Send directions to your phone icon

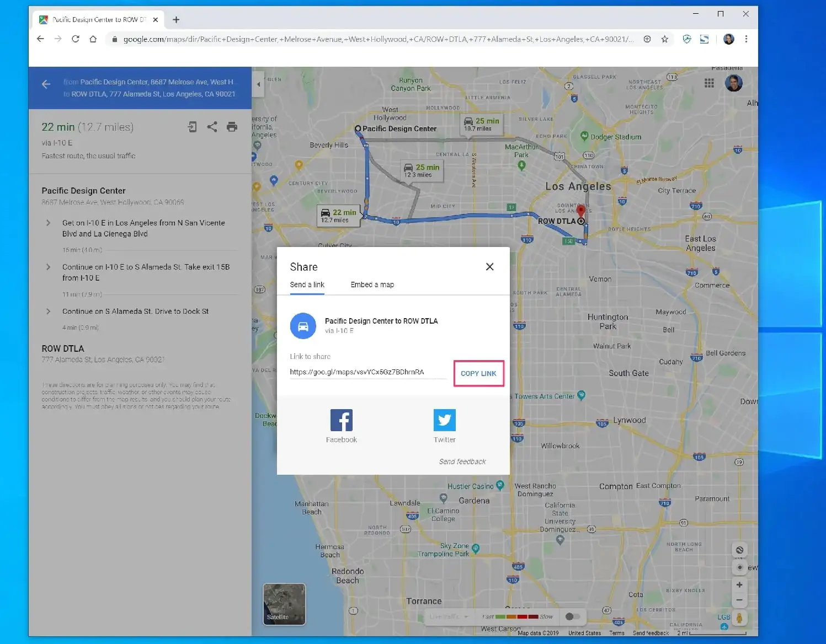point(192,127)
